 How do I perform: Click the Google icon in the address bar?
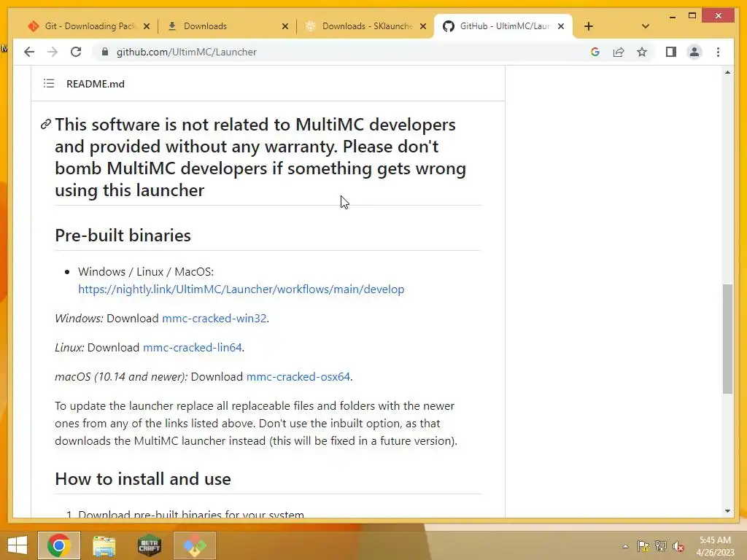coord(595,52)
